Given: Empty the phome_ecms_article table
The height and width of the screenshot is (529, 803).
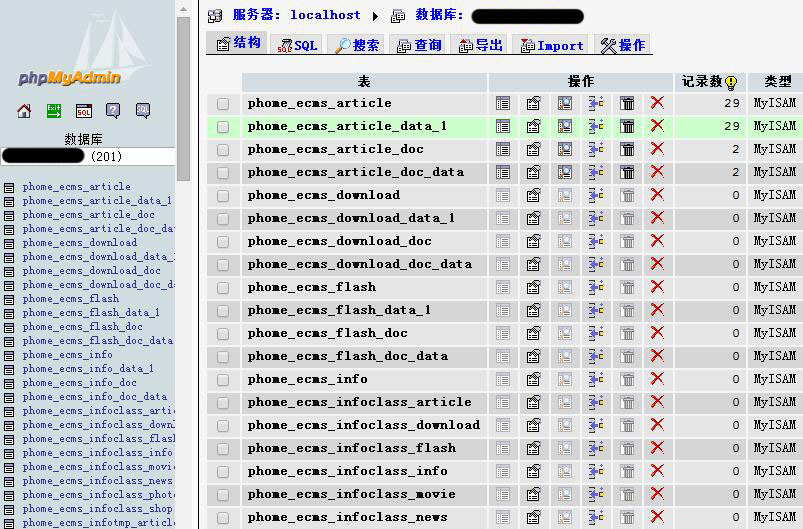Looking at the screenshot, I should [627, 103].
